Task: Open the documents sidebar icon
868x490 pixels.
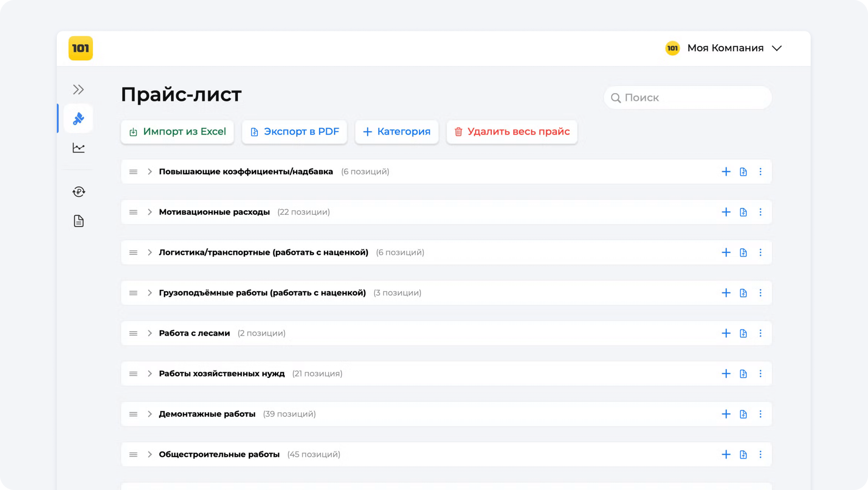Action: point(79,221)
